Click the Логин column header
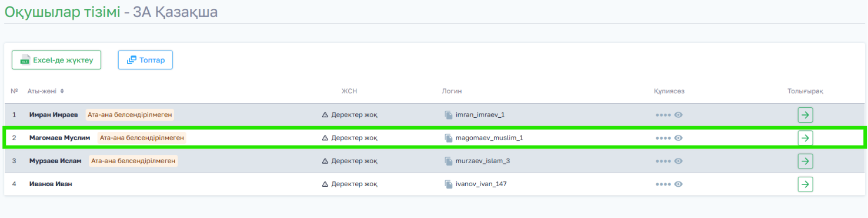Viewport: 868px width, 218px height. coord(452,91)
